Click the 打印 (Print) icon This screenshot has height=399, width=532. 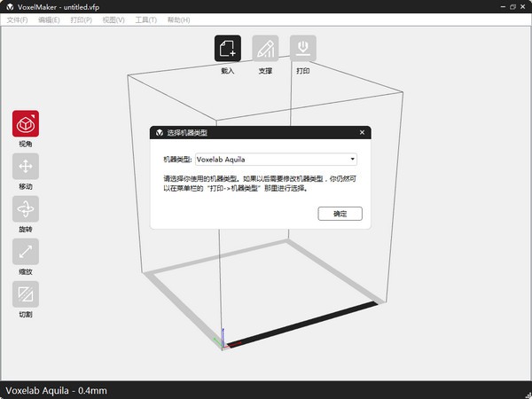[303, 49]
